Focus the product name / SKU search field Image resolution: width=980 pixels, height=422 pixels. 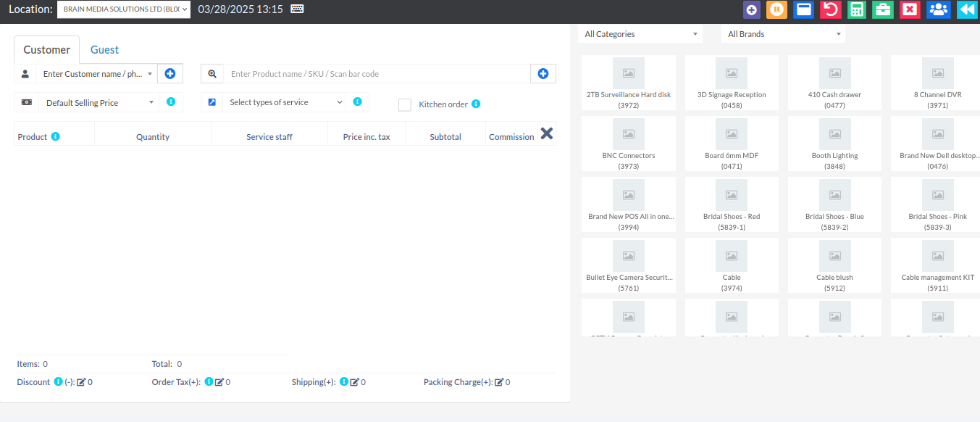click(377, 73)
